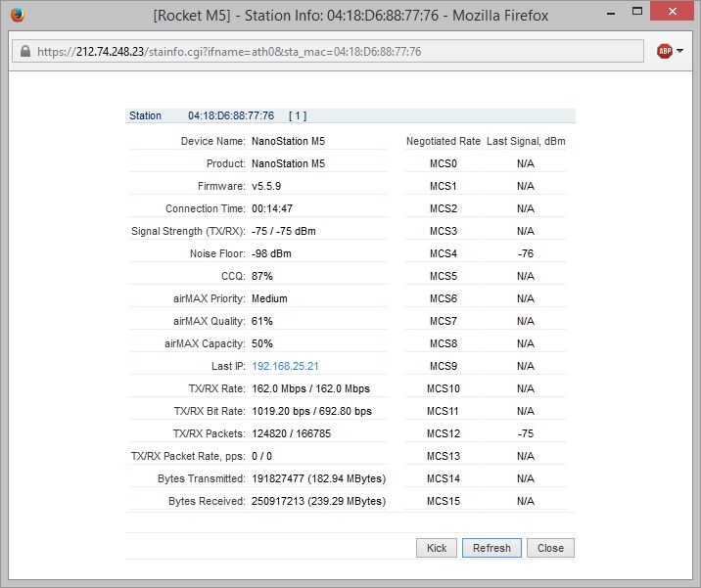701x588 pixels.
Task: Click noise floor value -98 dBm
Action: [x=271, y=253]
